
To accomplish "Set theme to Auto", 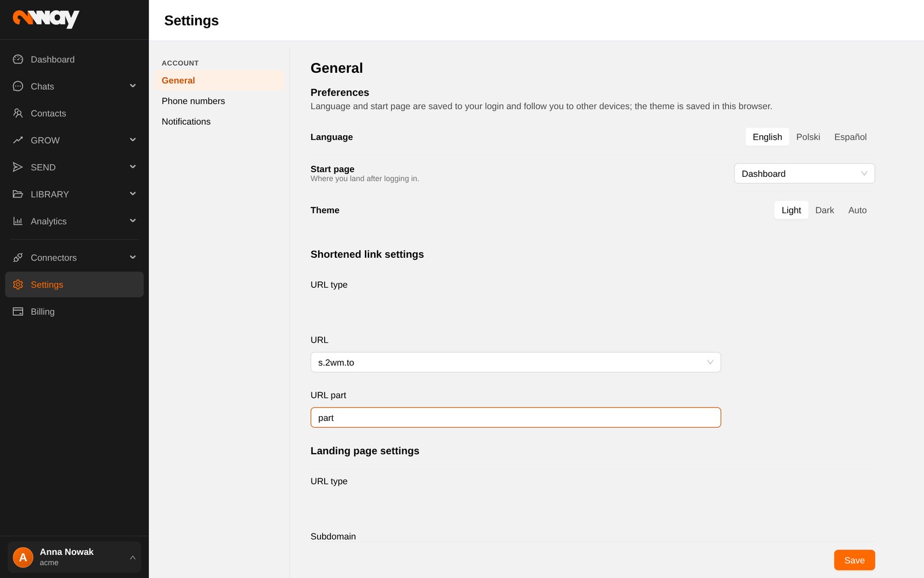I will pyautogui.click(x=858, y=210).
